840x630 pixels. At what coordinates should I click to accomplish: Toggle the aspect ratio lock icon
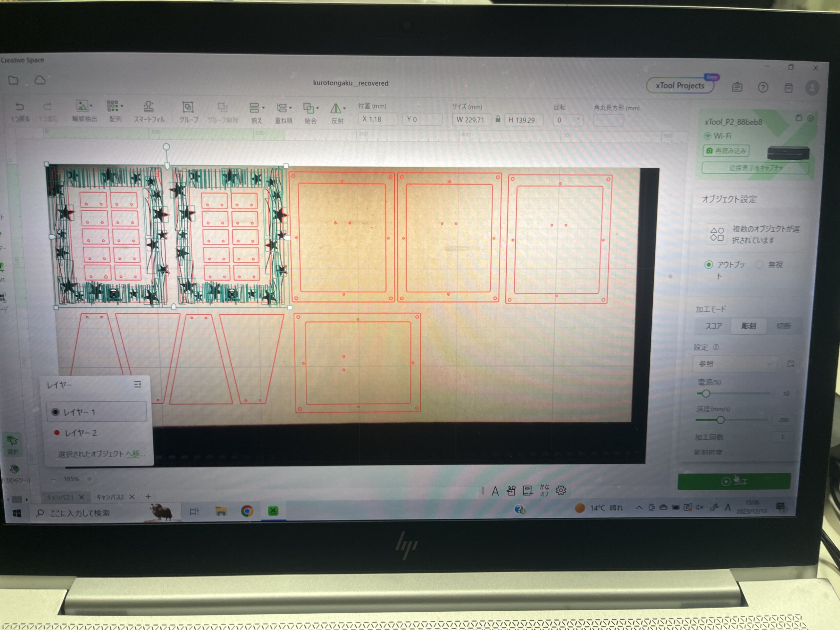[x=498, y=119]
